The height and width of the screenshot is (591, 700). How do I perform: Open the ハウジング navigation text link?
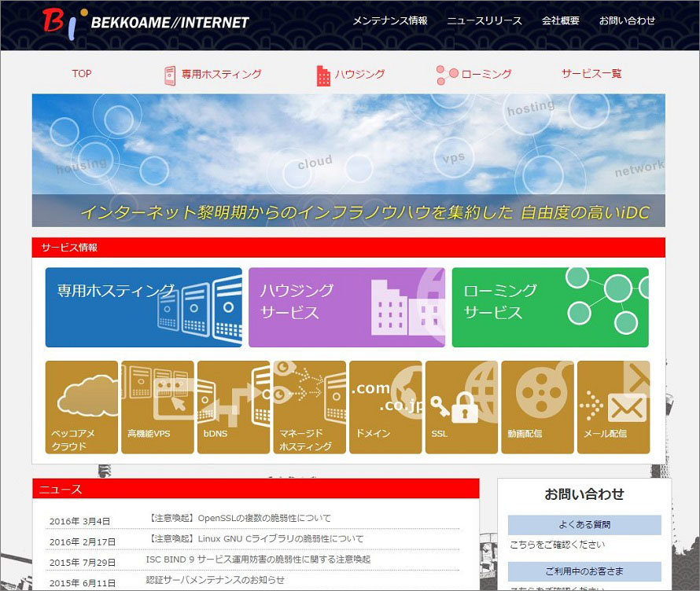click(x=359, y=74)
